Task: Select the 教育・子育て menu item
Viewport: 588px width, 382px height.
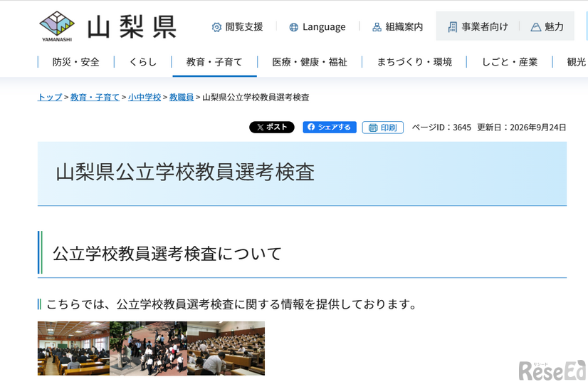Action: [214, 62]
